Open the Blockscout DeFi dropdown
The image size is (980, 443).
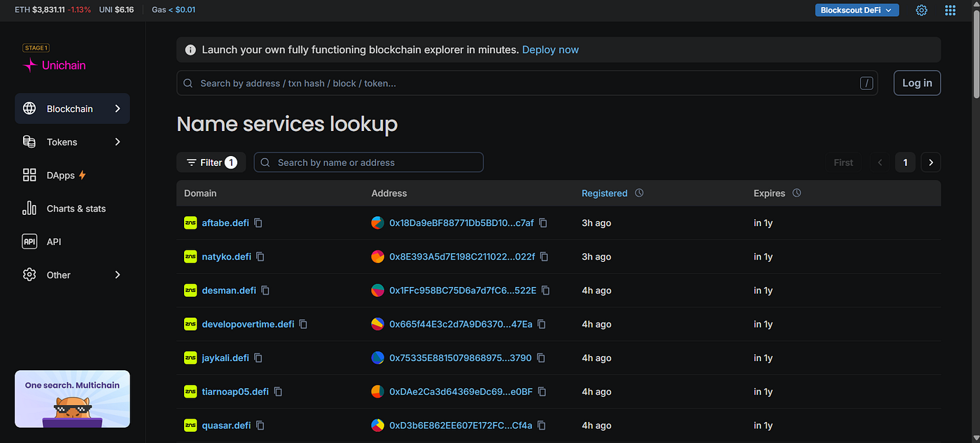click(x=857, y=10)
